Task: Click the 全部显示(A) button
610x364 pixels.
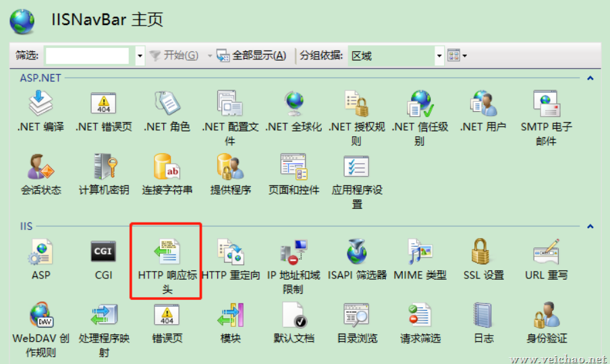Action: [x=251, y=55]
